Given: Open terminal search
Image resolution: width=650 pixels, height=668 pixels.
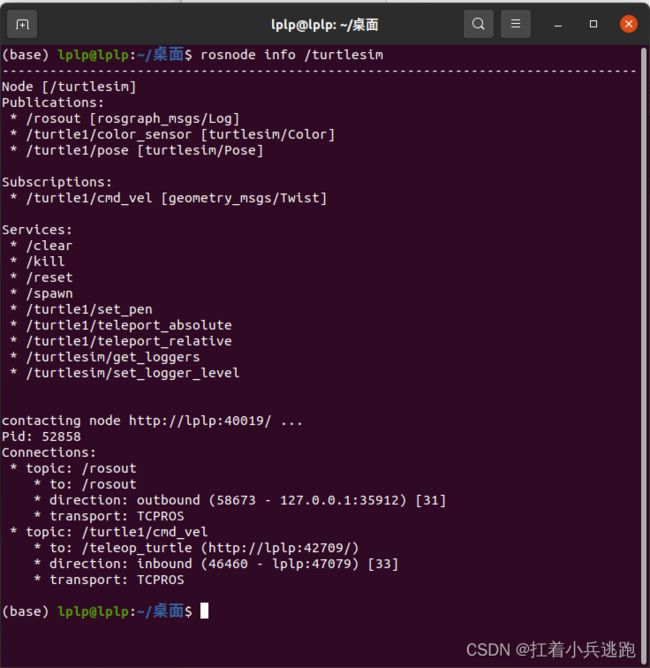Looking at the screenshot, I should point(478,24).
